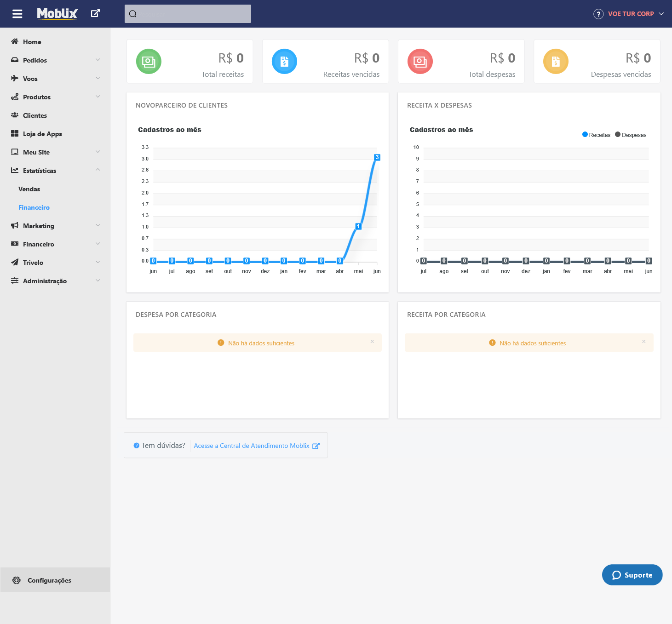Image resolution: width=672 pixels, height=624 pixels.
Task: Select the Loja de Apps grid icon
Action: pyautogui.click(x=15, y=133)
